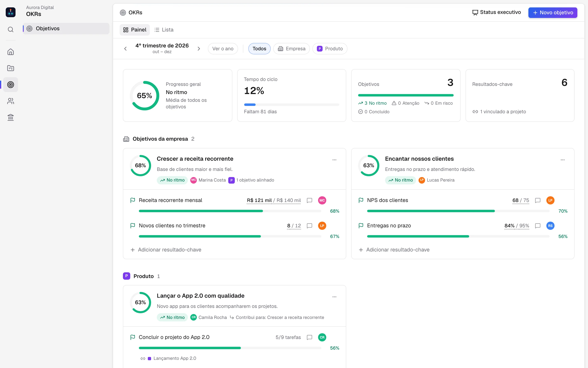Click the Aurora Digital app logo

point(10,12)
